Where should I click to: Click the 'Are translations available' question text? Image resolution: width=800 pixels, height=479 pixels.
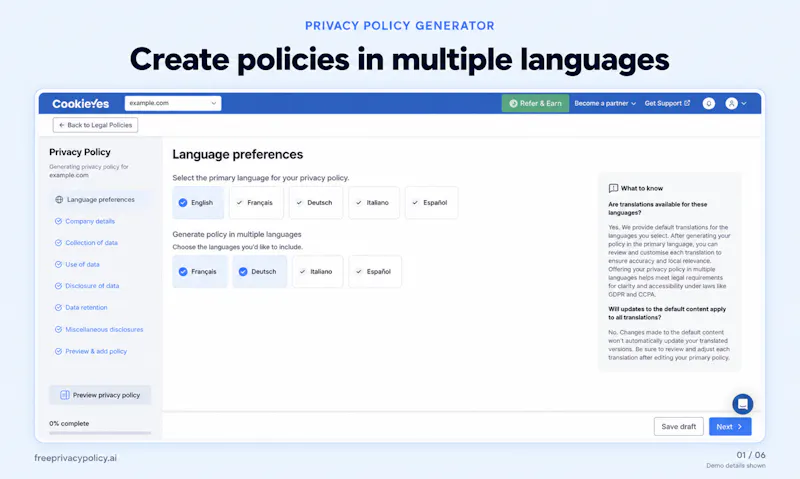tap(658, 209)
